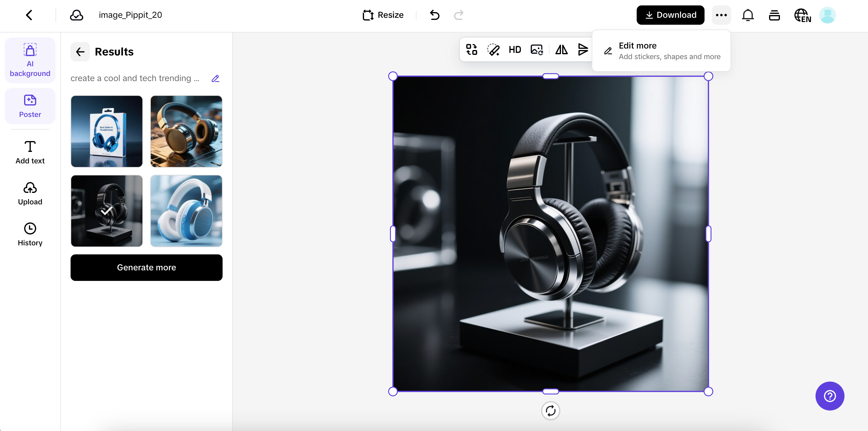Click the cloud save icon
This screenshot has width=868, height=431.
pyautogui.click(x=77, y=15)
